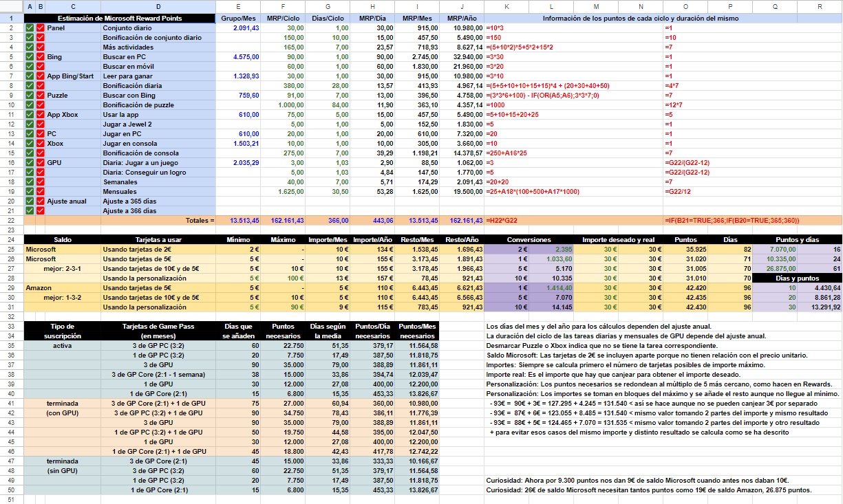Select column K header
The image size is (843, 504).
coord(506,6)
